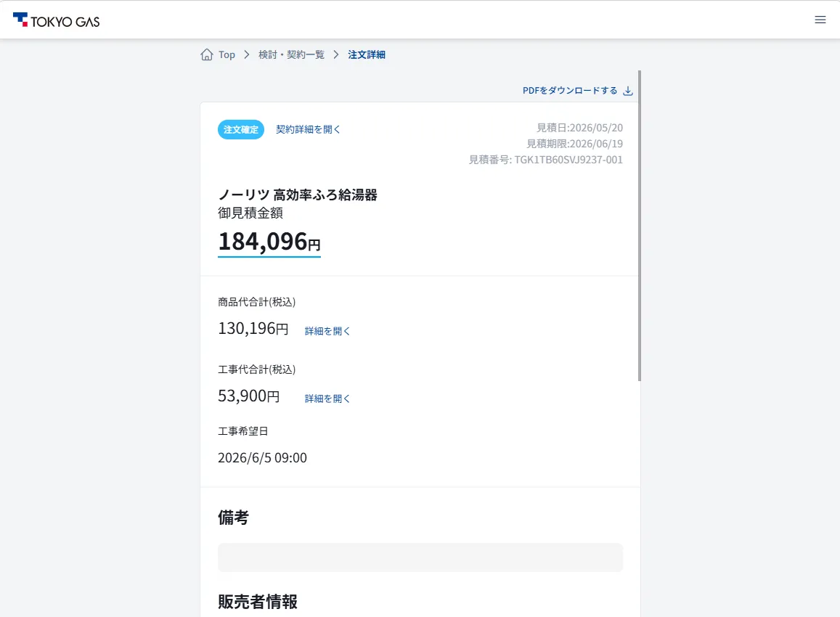Go to Top breadcrumb link
The image size is (840, 617).
click(x=227, y=54)
